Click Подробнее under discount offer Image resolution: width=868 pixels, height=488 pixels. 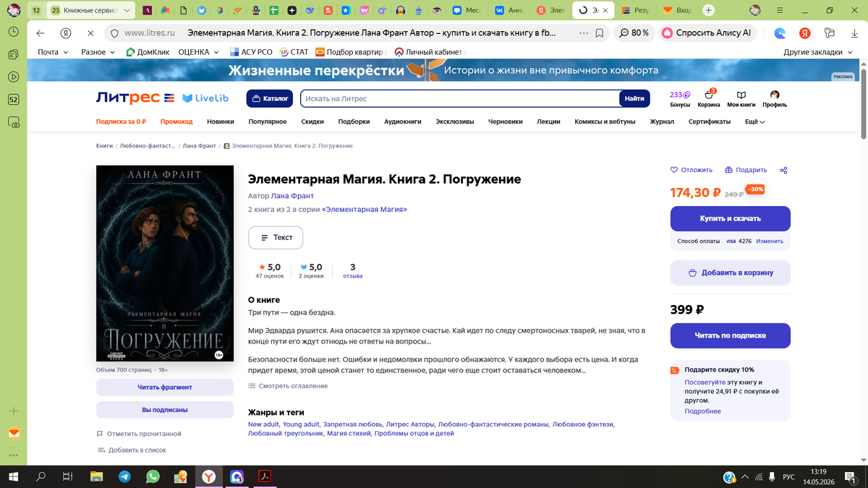click(702, 411)
